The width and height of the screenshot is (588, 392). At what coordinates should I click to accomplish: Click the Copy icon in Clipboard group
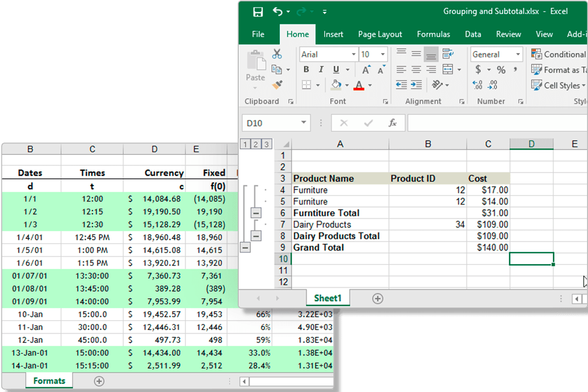[x=277, y=70]
